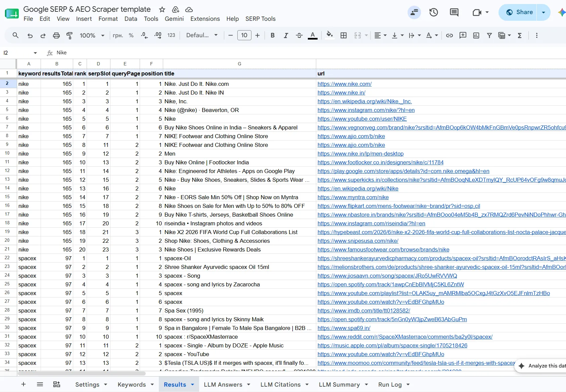
Task: Open text color picker
Action: [x=313, y=35]
